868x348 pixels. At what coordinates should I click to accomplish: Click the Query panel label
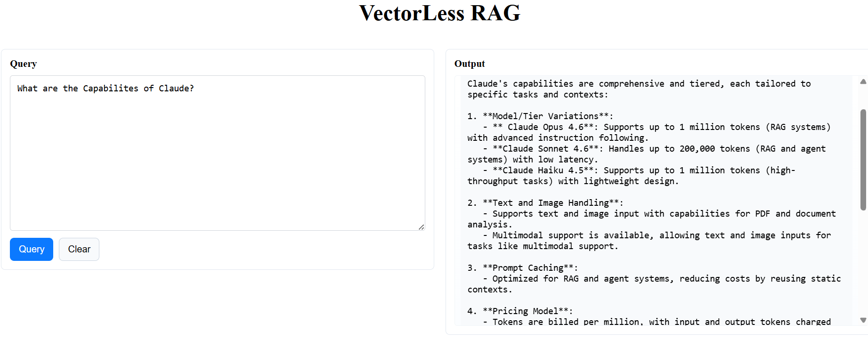[x=24, y=64]
